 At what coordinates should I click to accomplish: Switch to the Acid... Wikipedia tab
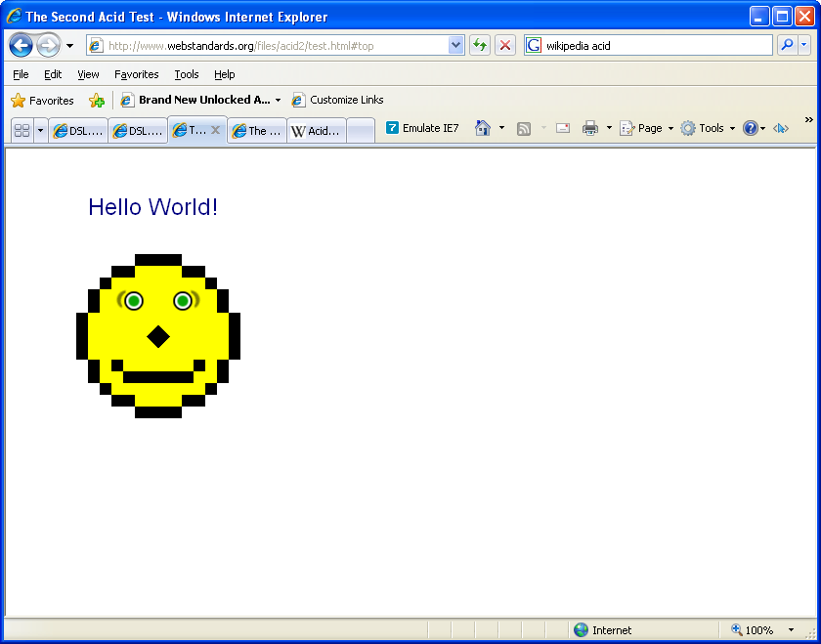(x=317, y=130)
